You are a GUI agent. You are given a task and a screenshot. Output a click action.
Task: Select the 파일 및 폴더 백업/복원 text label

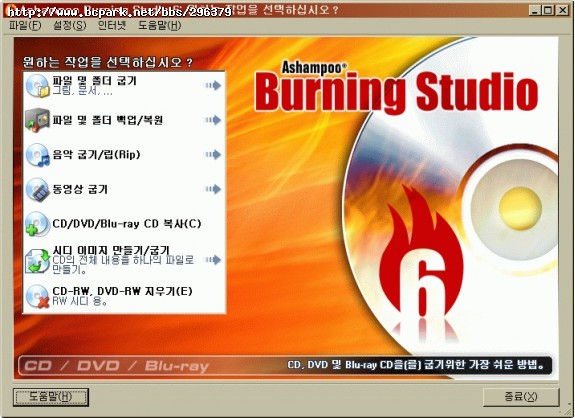108,120
